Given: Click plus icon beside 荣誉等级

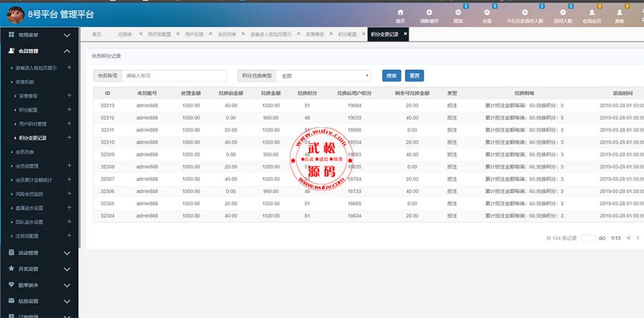Looking at the screenshot, I should click(69, 95).
